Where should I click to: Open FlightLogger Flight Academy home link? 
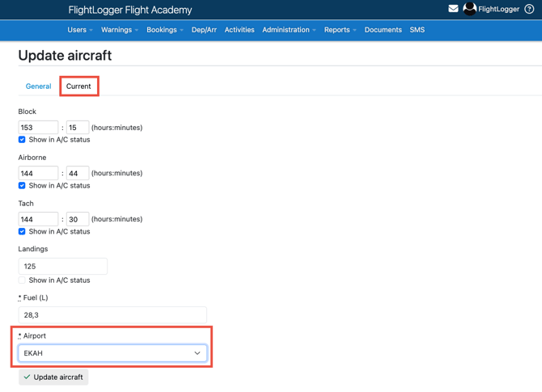coord(130,11)
